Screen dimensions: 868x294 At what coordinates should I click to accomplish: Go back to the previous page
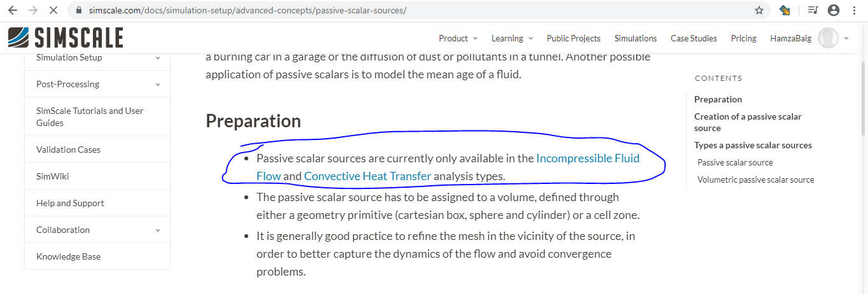pos(13,10)
